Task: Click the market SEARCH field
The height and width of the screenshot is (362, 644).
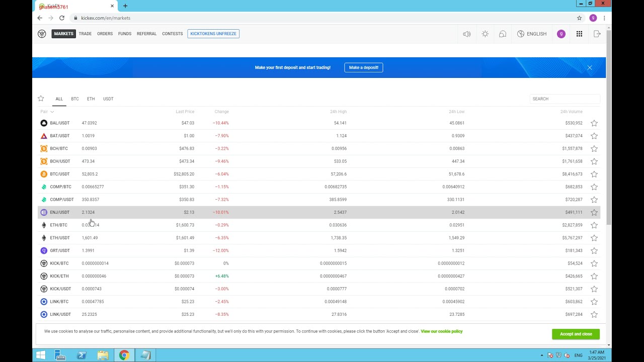Action: (565, 99)
